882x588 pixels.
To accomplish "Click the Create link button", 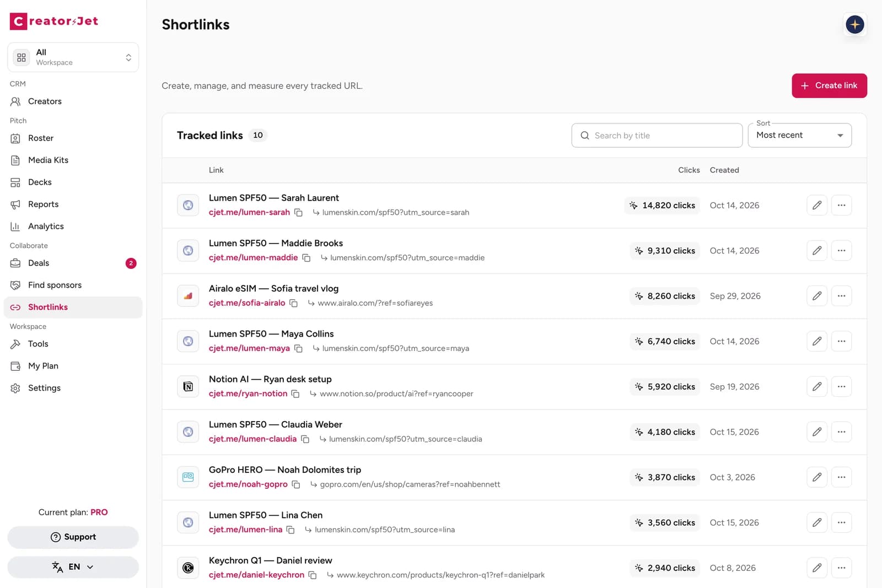I will 829,86.
